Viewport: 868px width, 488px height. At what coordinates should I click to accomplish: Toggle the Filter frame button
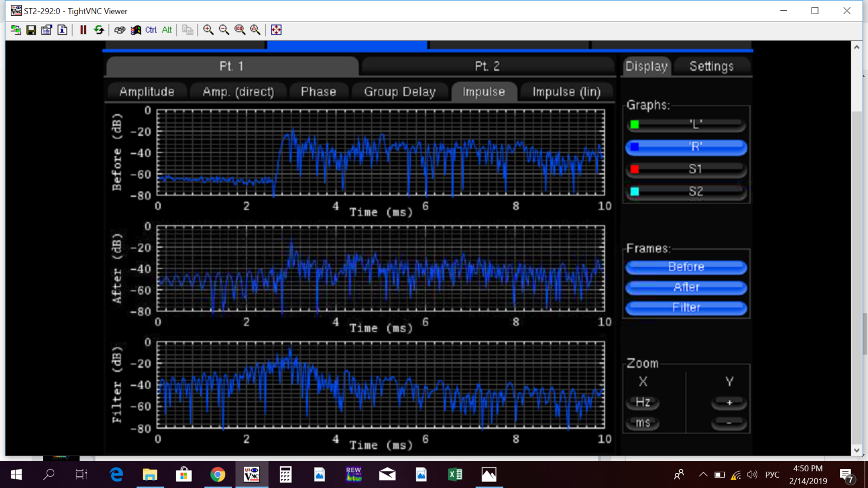[686, 307]
